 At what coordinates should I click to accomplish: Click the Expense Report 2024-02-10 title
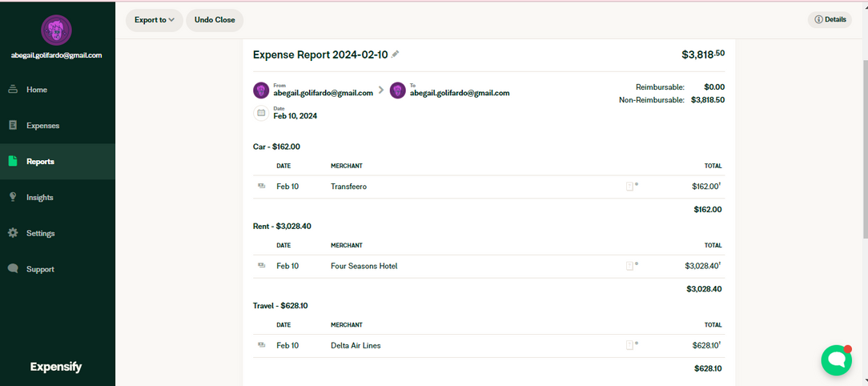pyautogui.click(x=320, y=54)
